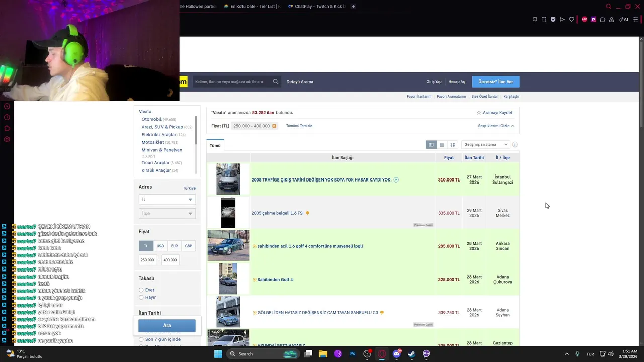644x362 pixels.
Task: Open Opera GX browser in taskbar
Action: (x=382, y=354)
